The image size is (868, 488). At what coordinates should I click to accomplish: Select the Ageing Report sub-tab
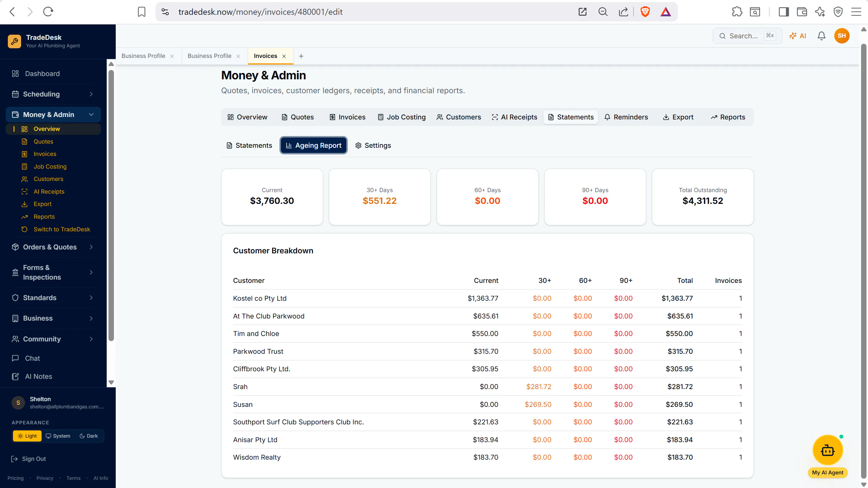click(313, 145)
